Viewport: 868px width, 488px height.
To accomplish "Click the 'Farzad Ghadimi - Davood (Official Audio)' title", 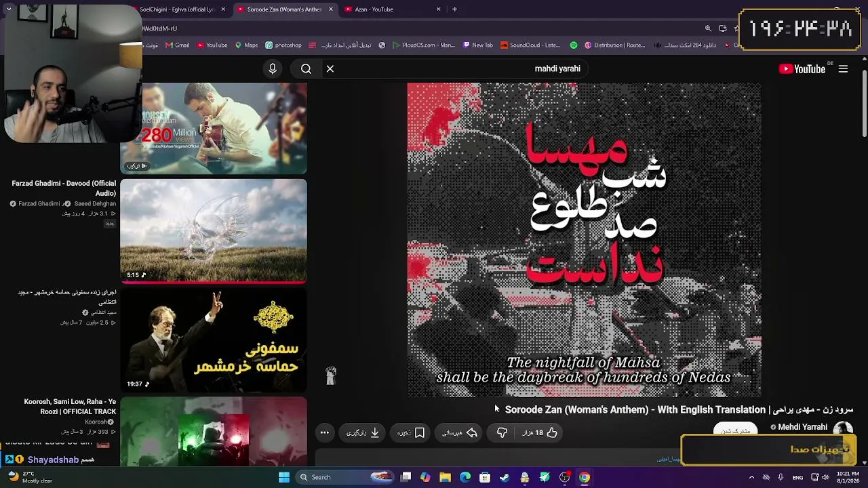I will pos(64,188).
